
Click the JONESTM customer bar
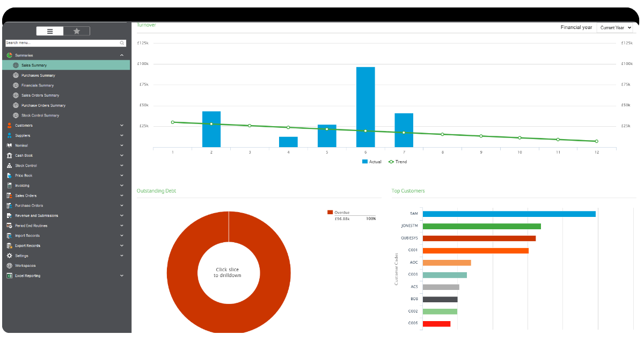tap(482, 226)
